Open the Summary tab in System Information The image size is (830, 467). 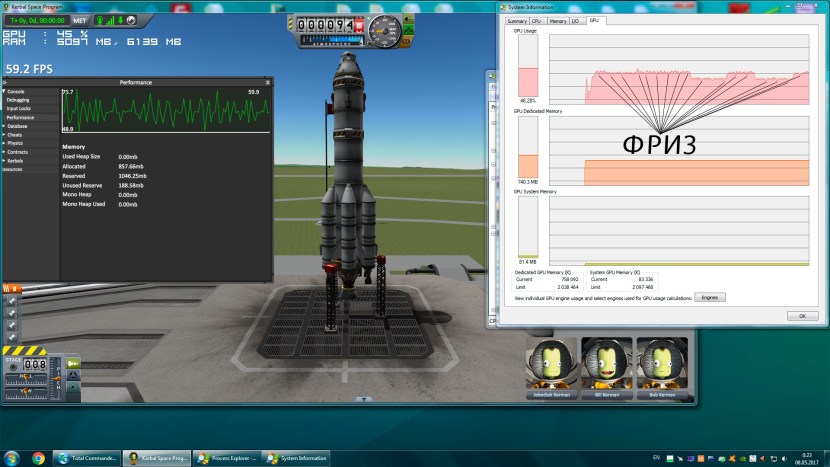[x=517, y=20]
